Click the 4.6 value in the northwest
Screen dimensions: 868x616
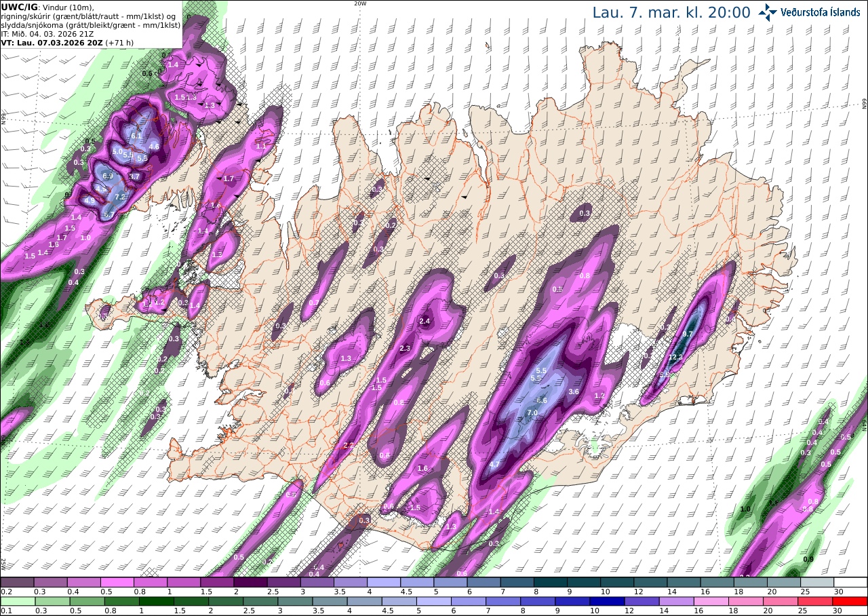[x=154, y=147]
